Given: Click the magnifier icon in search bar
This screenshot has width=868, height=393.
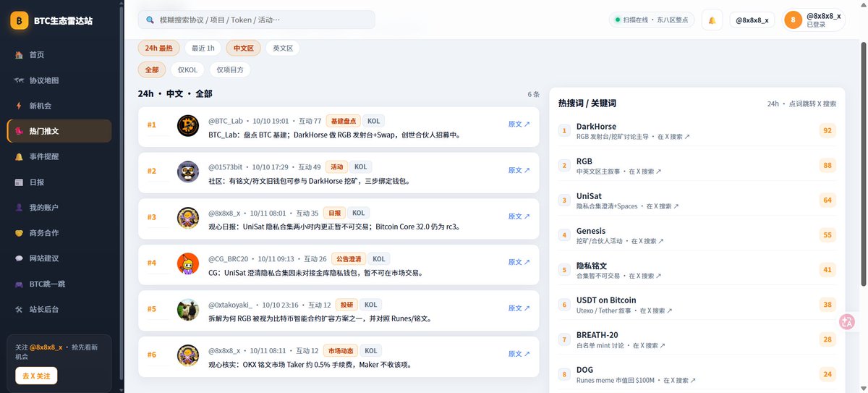Looking at the screenshot, I should [x=150, y=20].
